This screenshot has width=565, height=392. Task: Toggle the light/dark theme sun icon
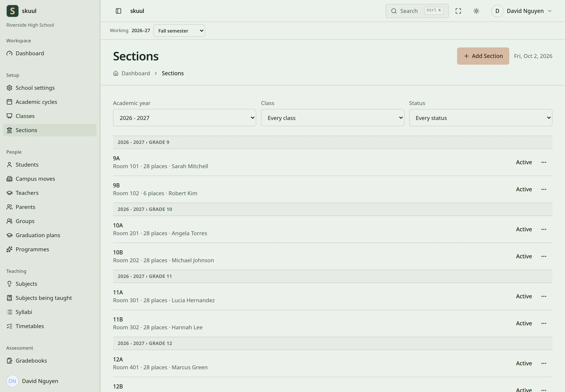click(x=476, y=11)
